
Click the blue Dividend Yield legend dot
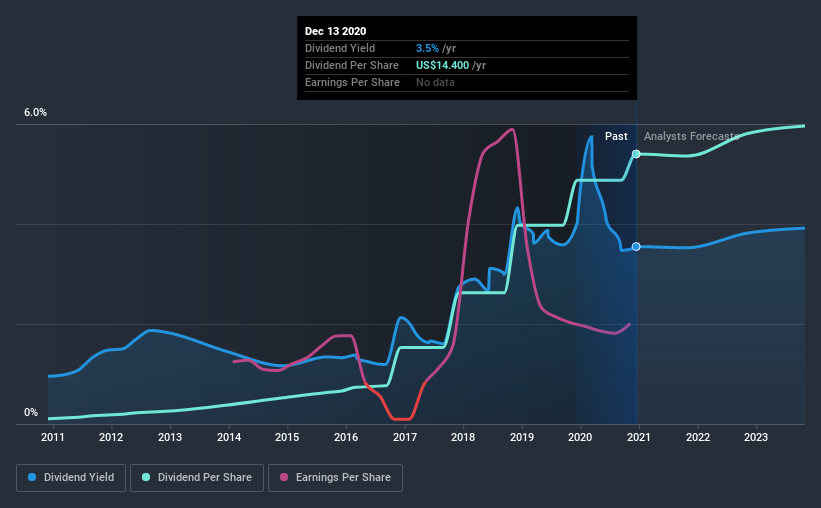click(32, 477)
